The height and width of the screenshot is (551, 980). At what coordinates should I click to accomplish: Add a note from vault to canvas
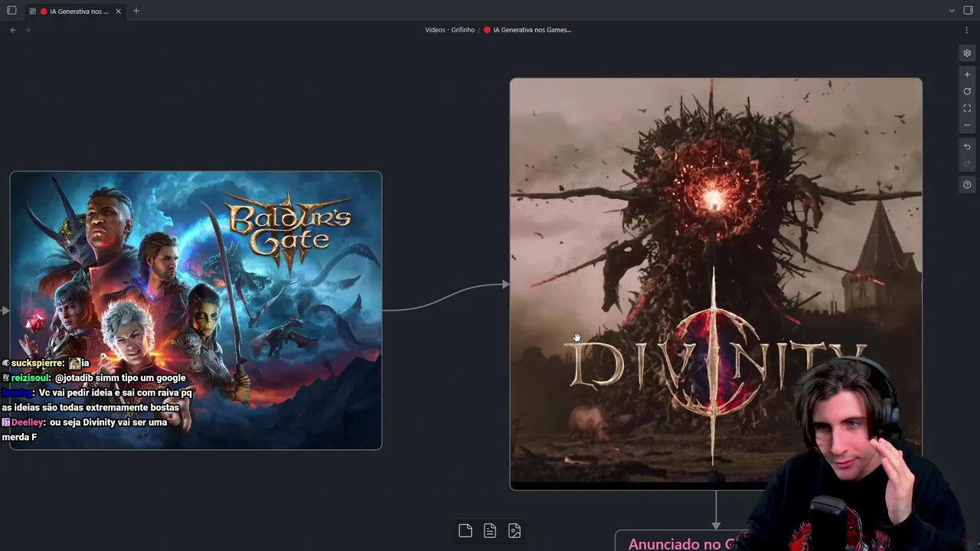pos(490,530)
